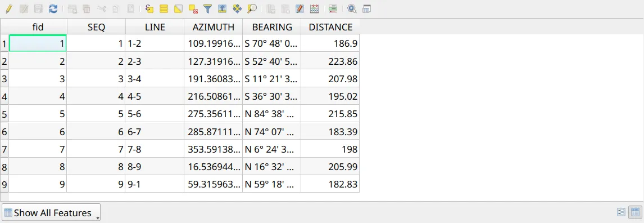Image resolution: width=644 pixels, height=223 pixels.
Task: Click the DISTANCE cell 182.83
Action: pos(330,184)
